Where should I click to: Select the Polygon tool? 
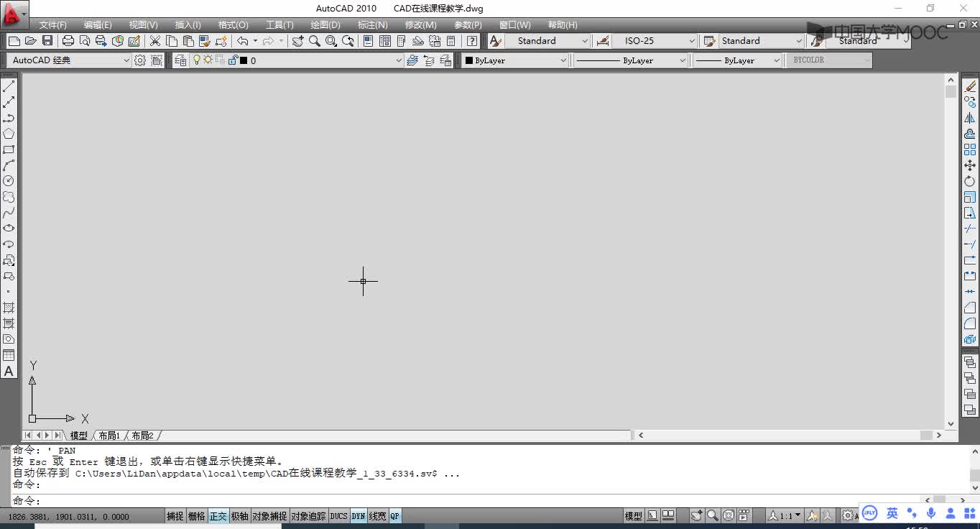[9, 134]
